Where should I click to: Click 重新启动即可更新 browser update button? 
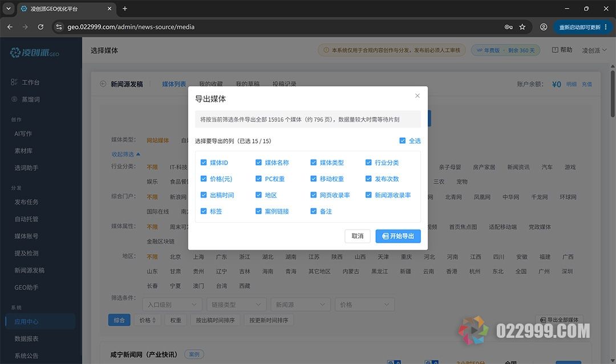583,27
